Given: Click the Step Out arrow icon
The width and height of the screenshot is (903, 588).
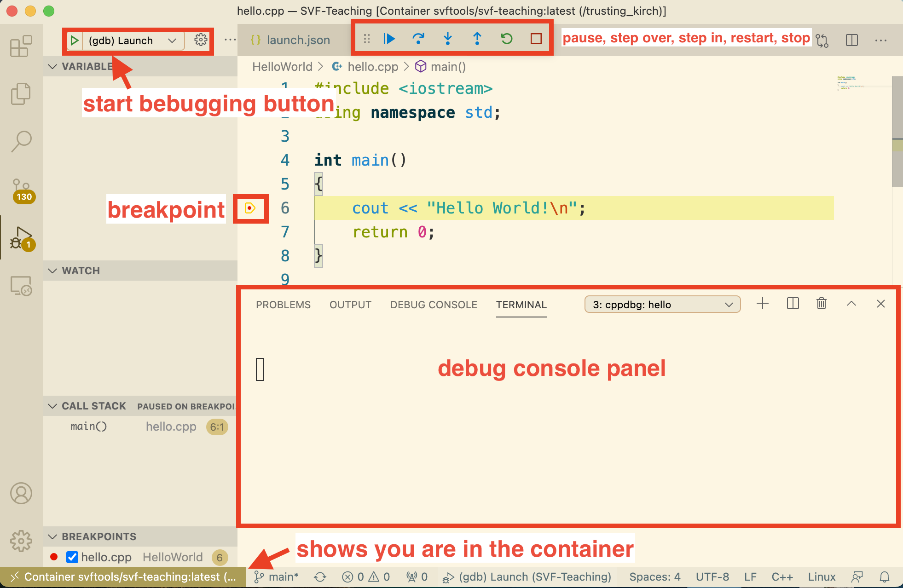Looking at the screenshot, I should tap(477, 39).
